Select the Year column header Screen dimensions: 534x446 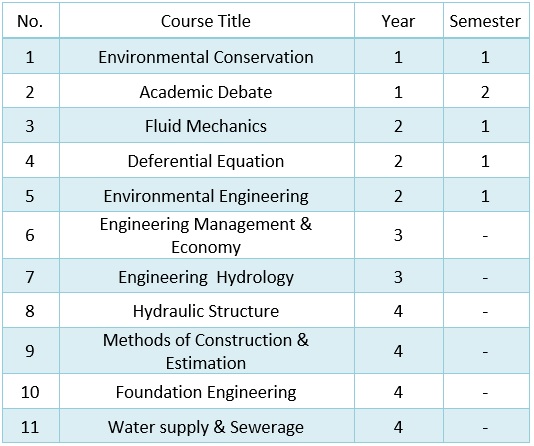(398, 21)
